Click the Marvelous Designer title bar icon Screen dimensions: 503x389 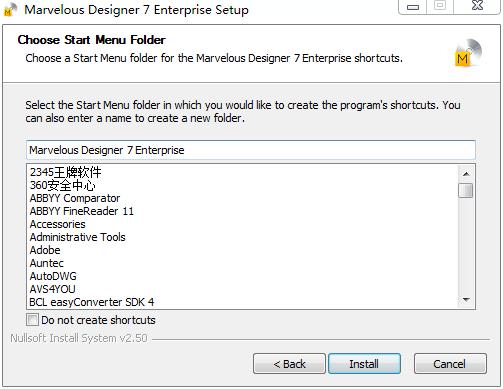pos(10,9)
